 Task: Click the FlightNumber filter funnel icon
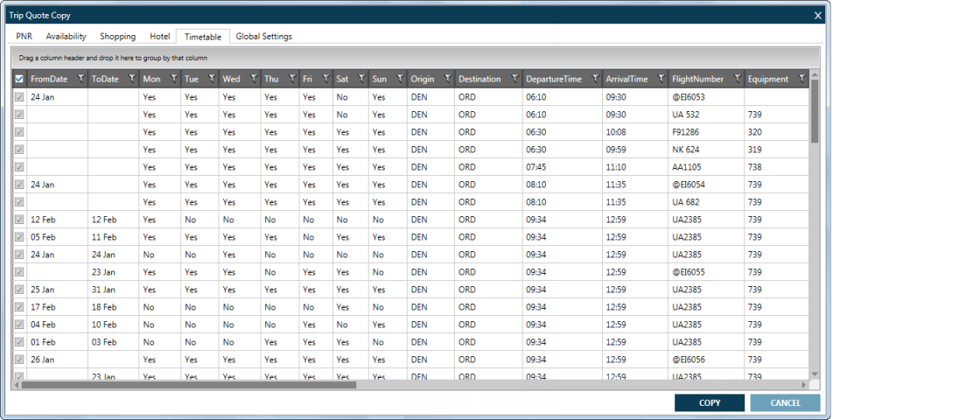(x=738, y=79)
